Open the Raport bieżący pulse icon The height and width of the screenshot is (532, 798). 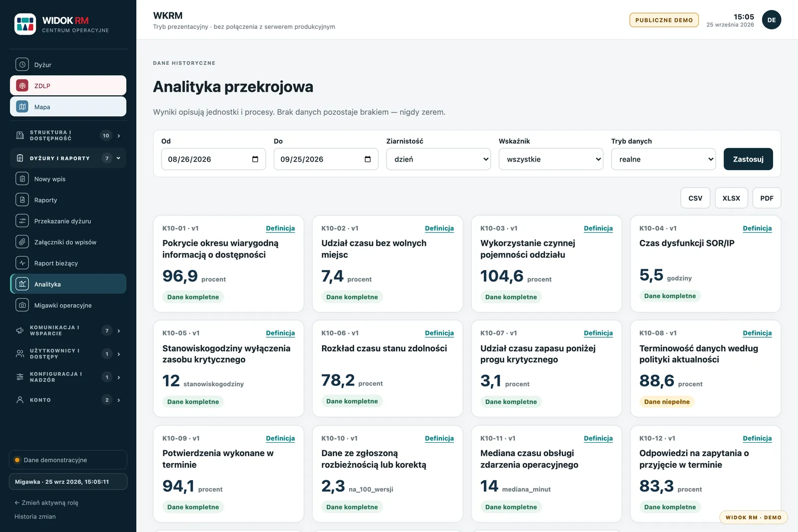[22, 263]
